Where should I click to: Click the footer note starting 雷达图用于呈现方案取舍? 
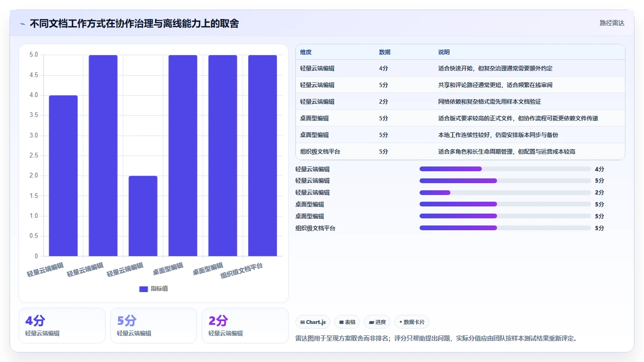pos(436,339)
